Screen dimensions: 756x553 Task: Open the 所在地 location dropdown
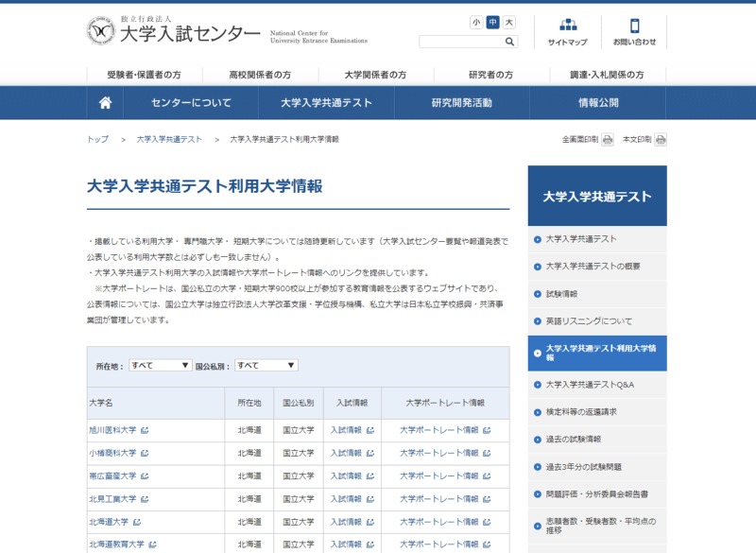coord(160,366)
